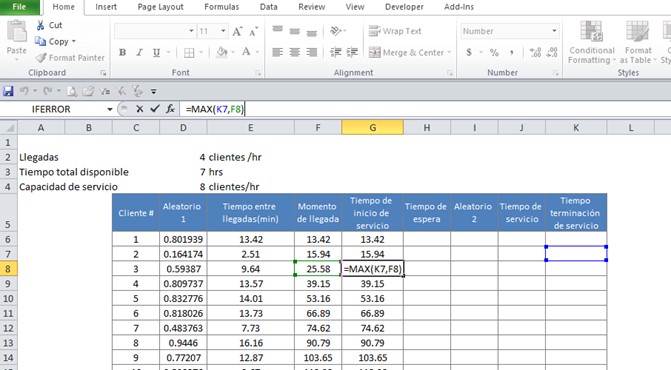Click the Cut scissors icon
Viewport: 671px width, 370px height.
[x=40, y=25]
